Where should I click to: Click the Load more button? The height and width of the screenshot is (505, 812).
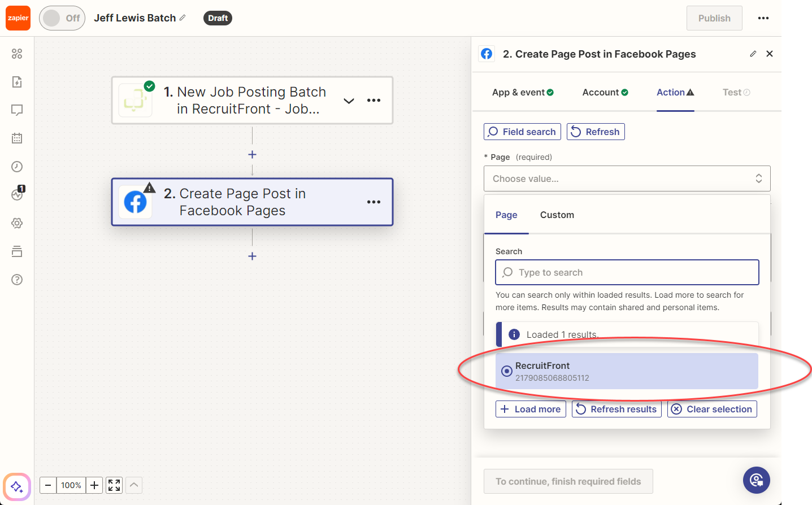(531, 409)
